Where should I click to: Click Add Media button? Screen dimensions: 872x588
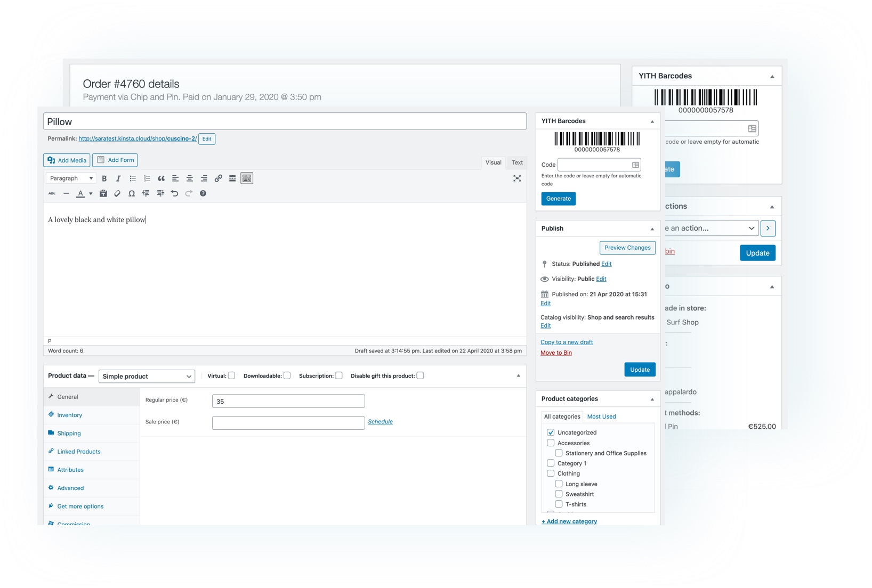[67, 160]
